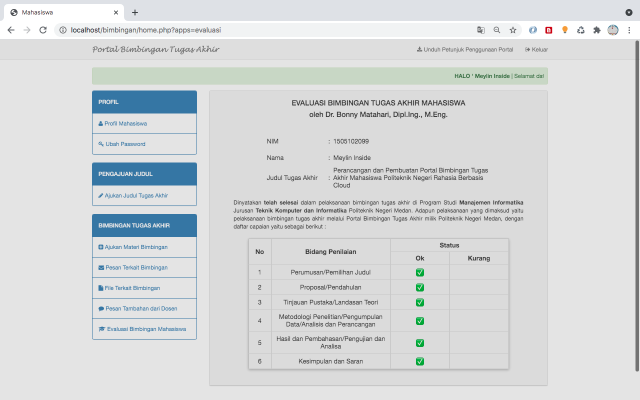This screenshot has width=640, height=400.
Task: Toggle the Ok checkmark for Kesimpulan dan Saran
Action: [x=420, y=361]
